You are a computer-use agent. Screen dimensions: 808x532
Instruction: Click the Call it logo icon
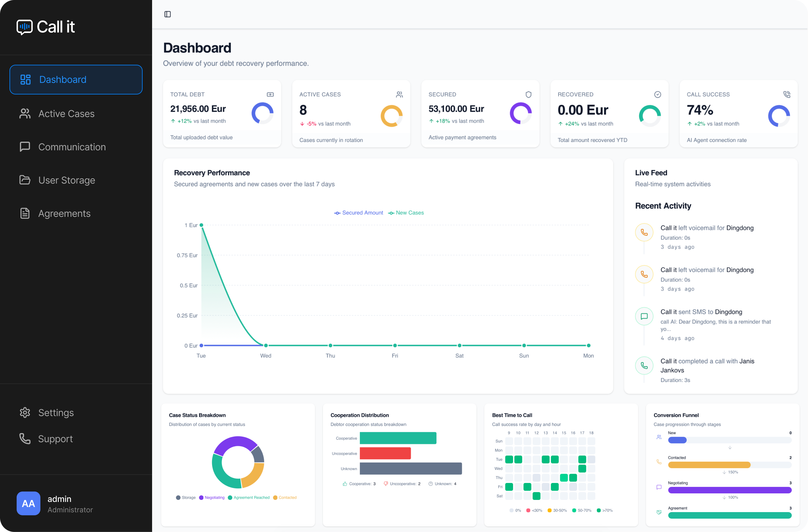pos(24,27)
